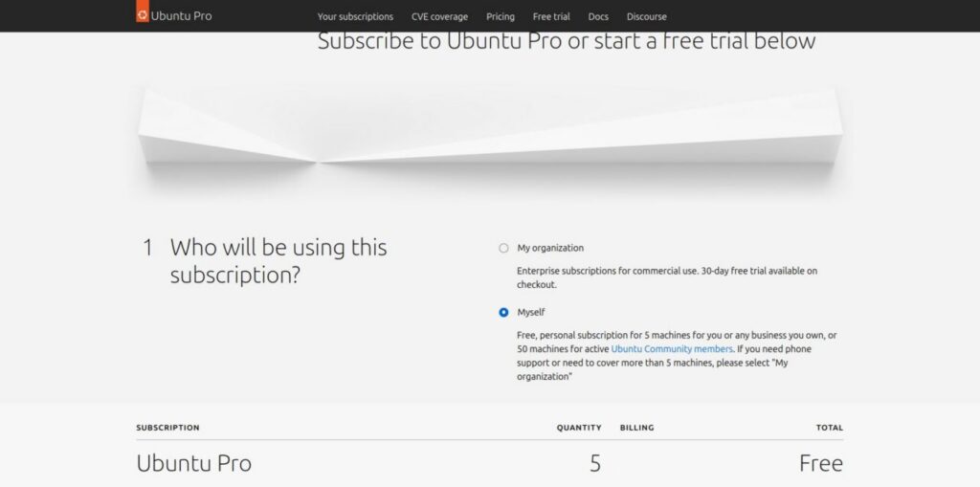Click the My organization label text

click(550, 248)
